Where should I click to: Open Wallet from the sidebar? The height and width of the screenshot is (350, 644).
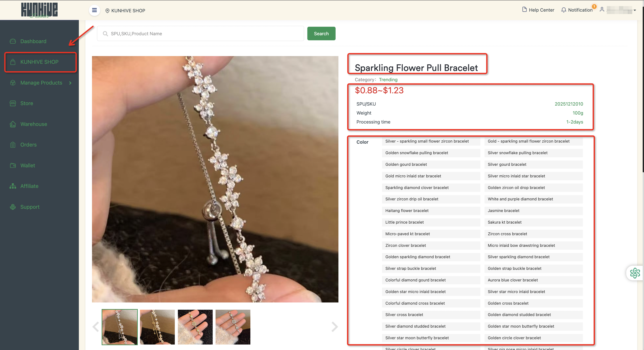tap(28, 166)
